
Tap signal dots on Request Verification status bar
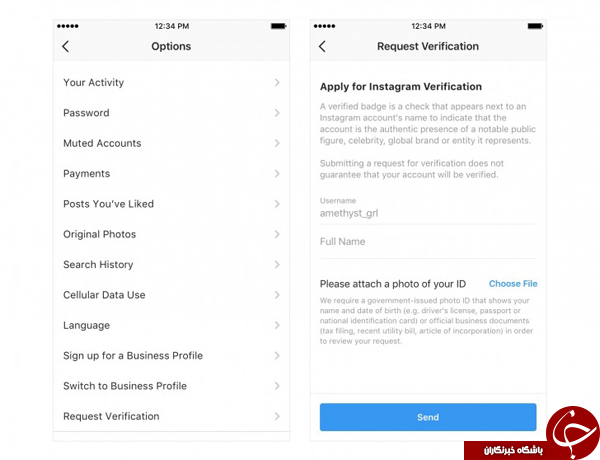coord(324,26)
